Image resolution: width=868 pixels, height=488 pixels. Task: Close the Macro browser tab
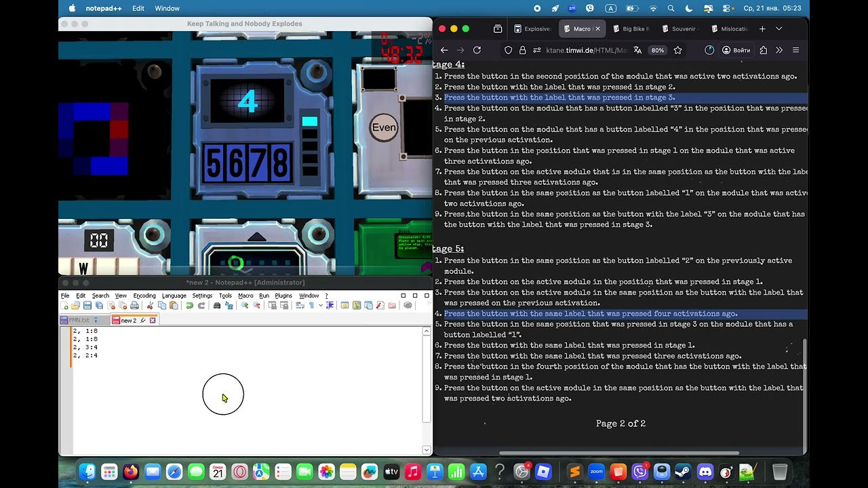coord(597,29)
